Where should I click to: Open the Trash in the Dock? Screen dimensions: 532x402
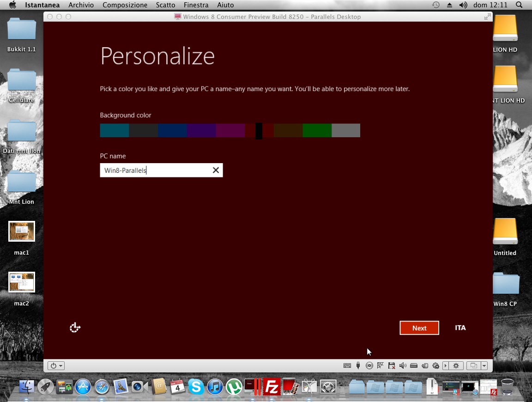point(507,387)
